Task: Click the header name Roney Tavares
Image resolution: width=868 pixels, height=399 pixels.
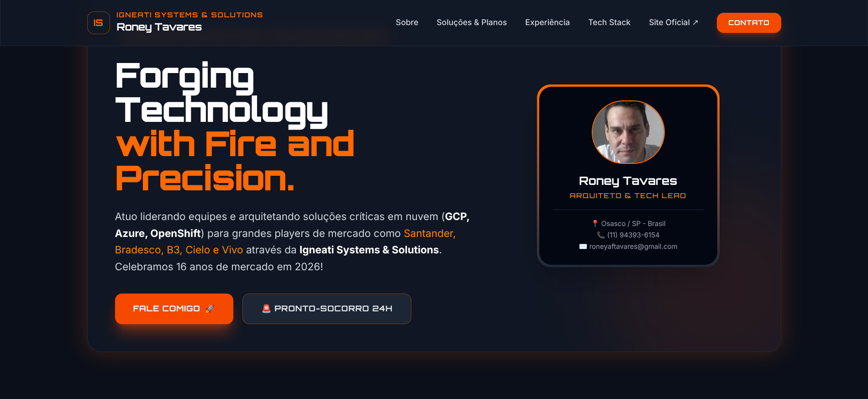Action: pos(159,27)
